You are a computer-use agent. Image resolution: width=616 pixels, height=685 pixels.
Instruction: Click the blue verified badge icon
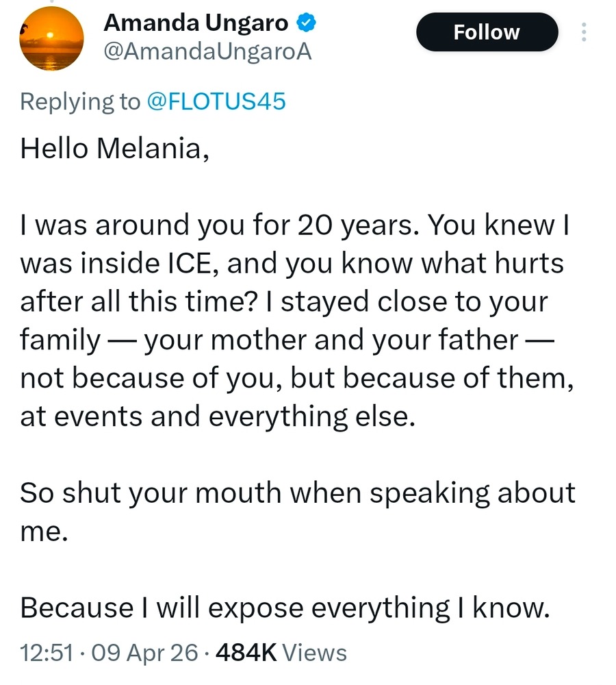[x=305, y=23]
